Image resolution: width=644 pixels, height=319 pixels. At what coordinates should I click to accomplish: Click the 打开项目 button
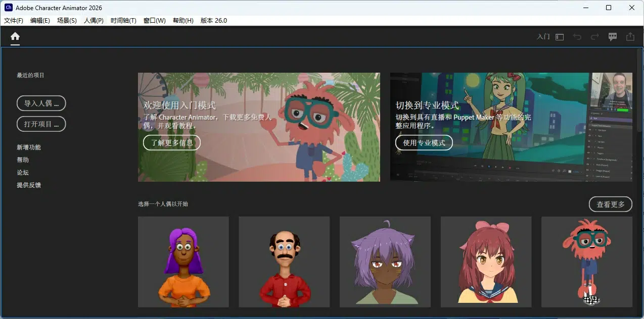click(x=41, y=124)
